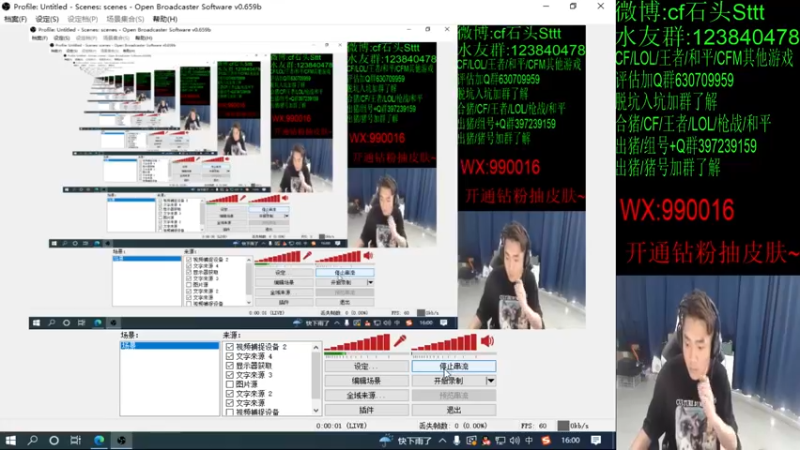Click the sources list scroll-down arrow

pos(316,411)
